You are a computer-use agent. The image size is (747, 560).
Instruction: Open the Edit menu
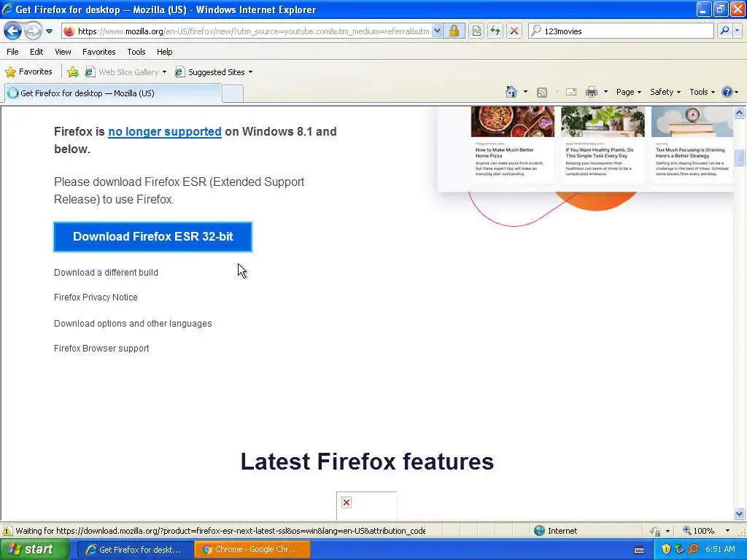(36, 52)
